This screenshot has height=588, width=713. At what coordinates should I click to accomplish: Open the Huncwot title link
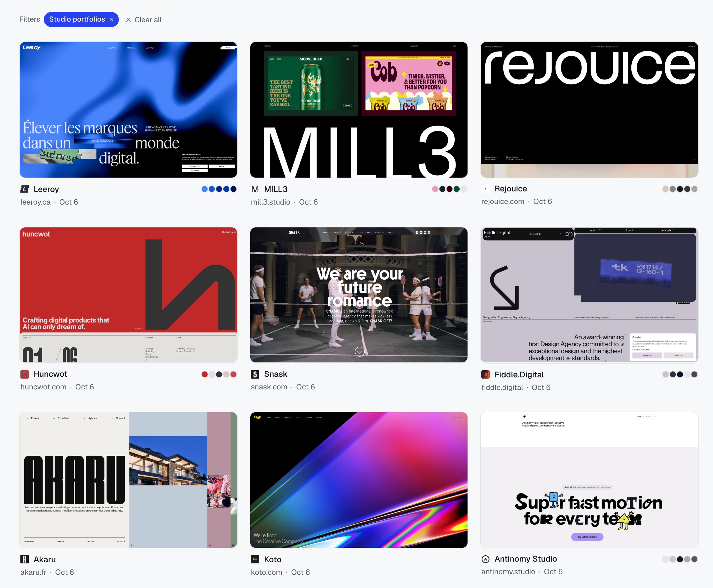pyautogui.click(x=50, y=374)
